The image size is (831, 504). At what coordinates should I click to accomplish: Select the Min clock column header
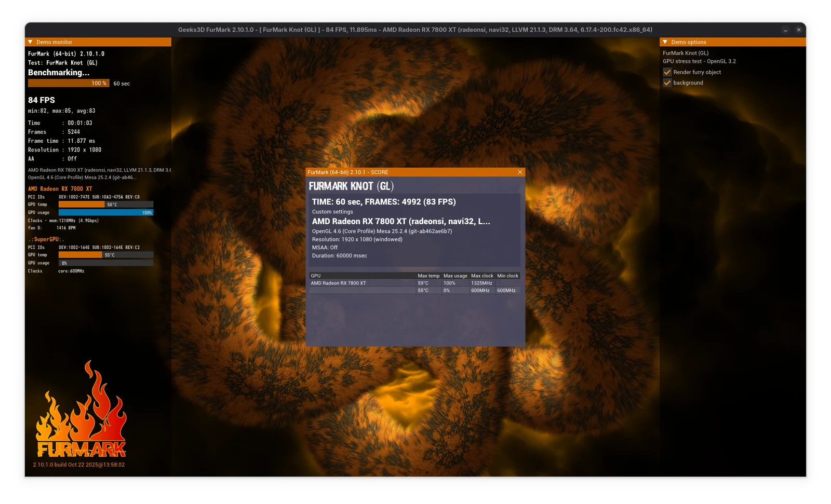[507, 276]
